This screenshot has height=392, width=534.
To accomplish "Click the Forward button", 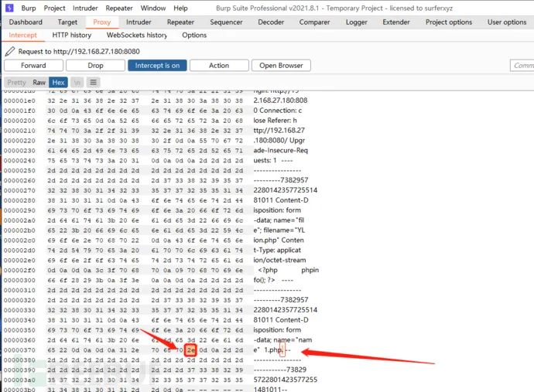I will coord(33,65).
